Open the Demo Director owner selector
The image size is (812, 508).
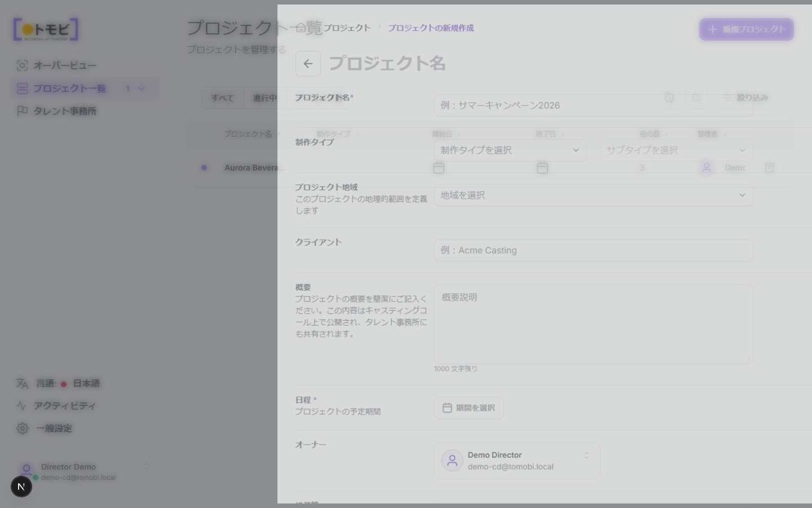click(517, 461)
